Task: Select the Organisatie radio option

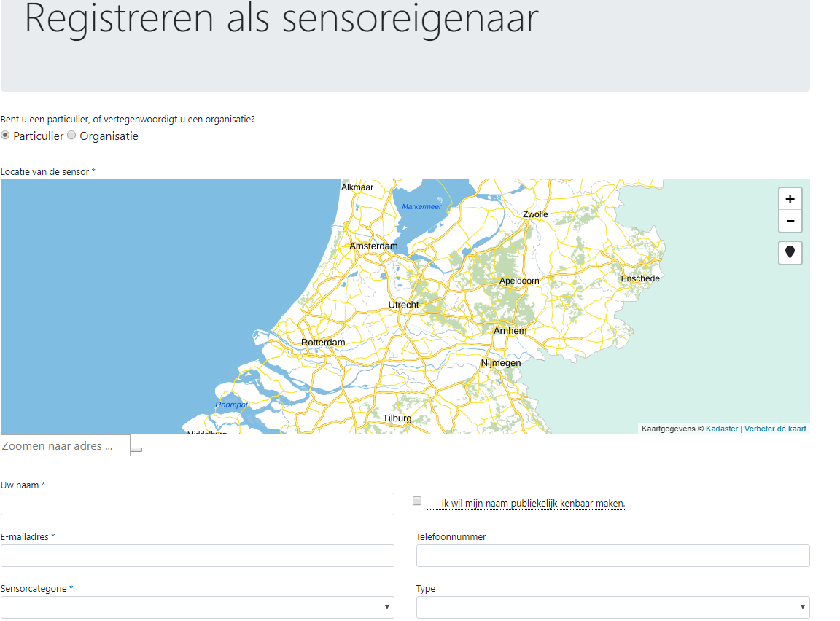Action: click(71, 136)
